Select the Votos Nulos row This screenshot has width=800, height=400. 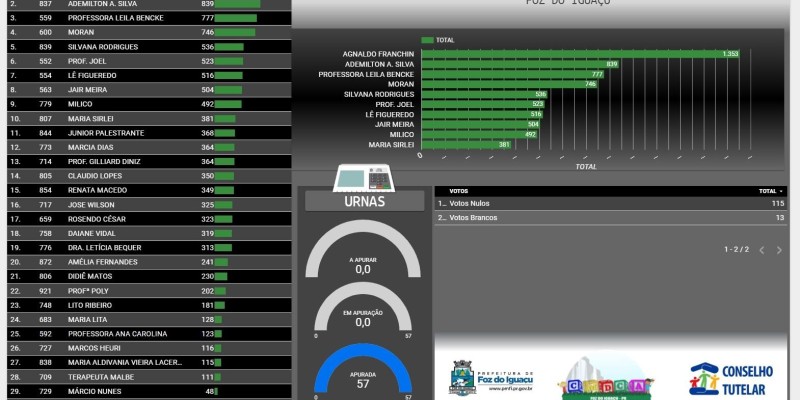coord(611,204)
